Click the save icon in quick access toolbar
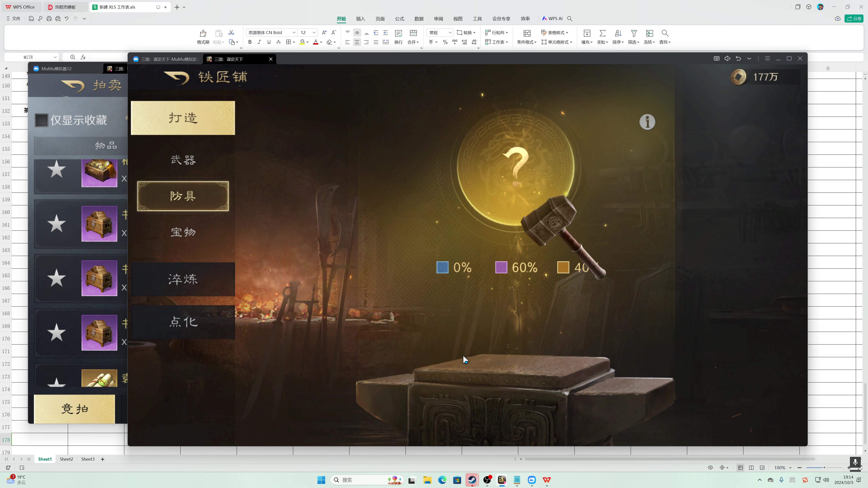 (x=31, y=19)
